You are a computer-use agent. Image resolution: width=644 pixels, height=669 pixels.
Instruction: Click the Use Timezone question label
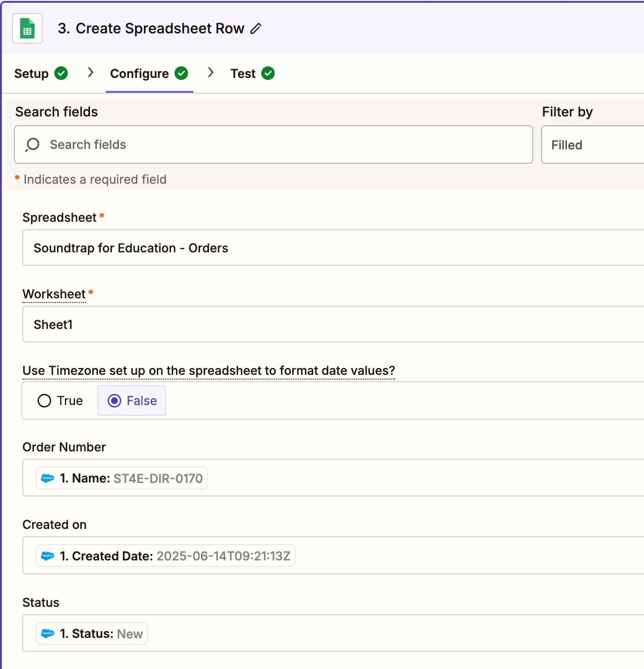point(209,371)
